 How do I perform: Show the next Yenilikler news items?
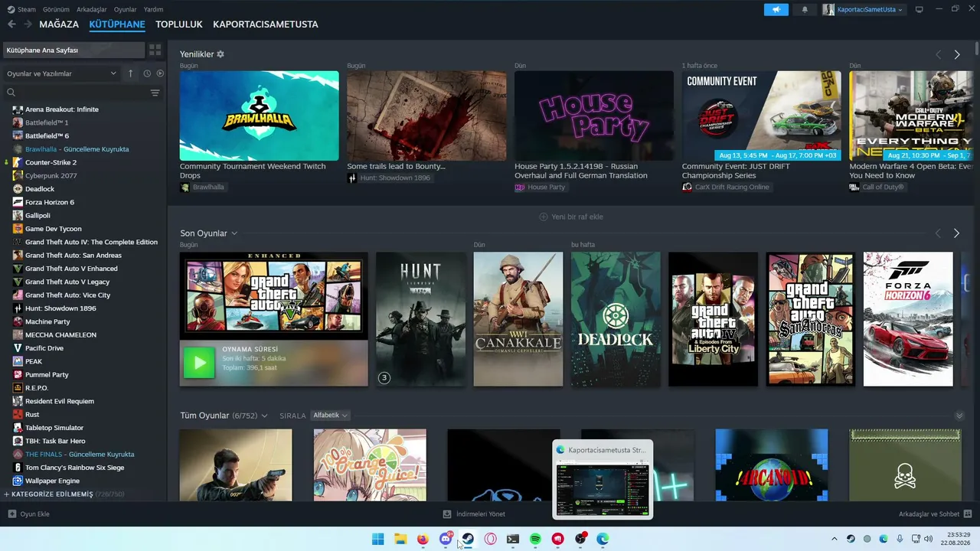pos(956,55)
